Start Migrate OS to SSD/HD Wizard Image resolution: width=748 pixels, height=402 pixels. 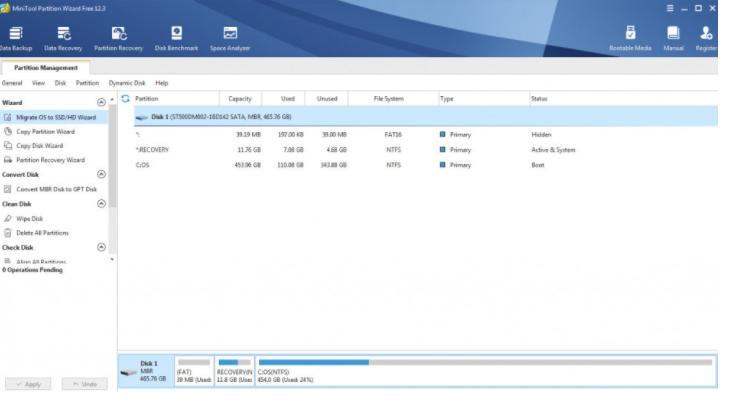pyautogui.click(x=54, y=117)
